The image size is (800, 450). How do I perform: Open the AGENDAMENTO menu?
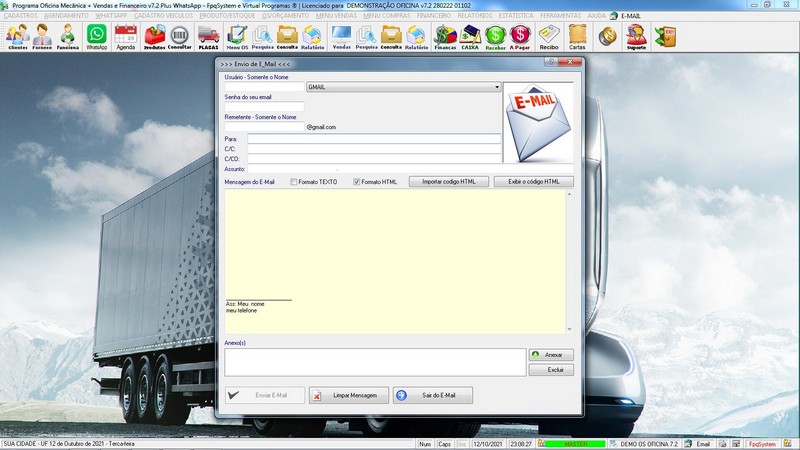66,16
